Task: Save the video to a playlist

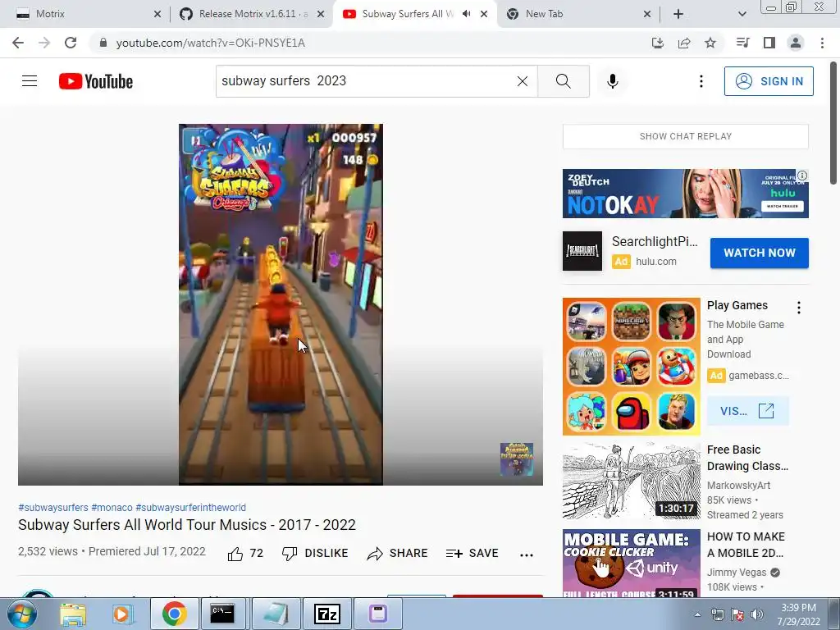Action: (x=472, y=554)
